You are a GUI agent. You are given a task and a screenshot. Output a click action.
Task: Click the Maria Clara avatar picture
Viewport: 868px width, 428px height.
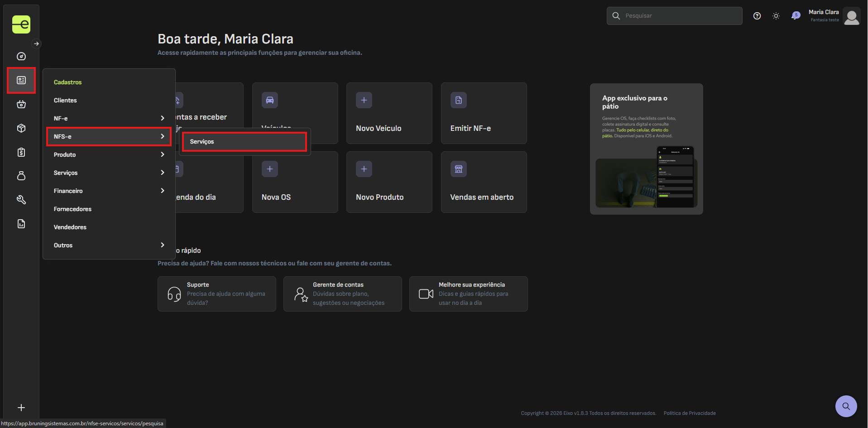(x=852, y=16)
